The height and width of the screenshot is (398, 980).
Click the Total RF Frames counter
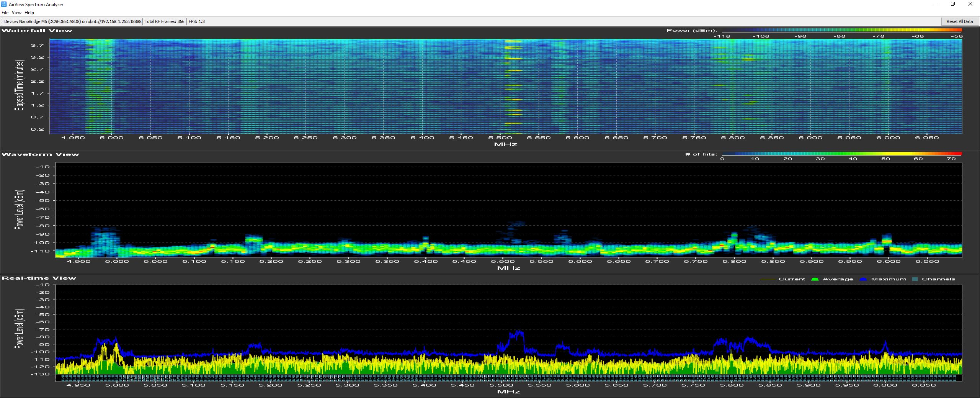point(164,21)
